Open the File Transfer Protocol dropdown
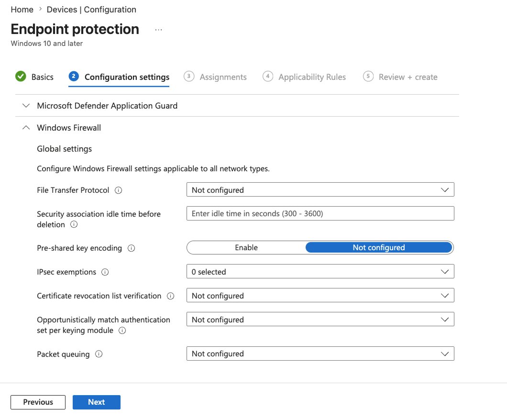 click(320, 190)
